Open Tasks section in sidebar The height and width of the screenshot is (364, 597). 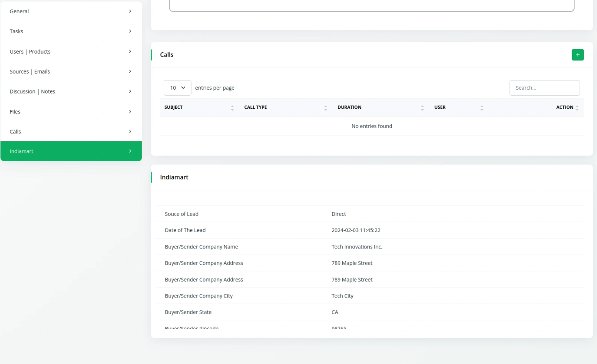(x=71, y=31)
